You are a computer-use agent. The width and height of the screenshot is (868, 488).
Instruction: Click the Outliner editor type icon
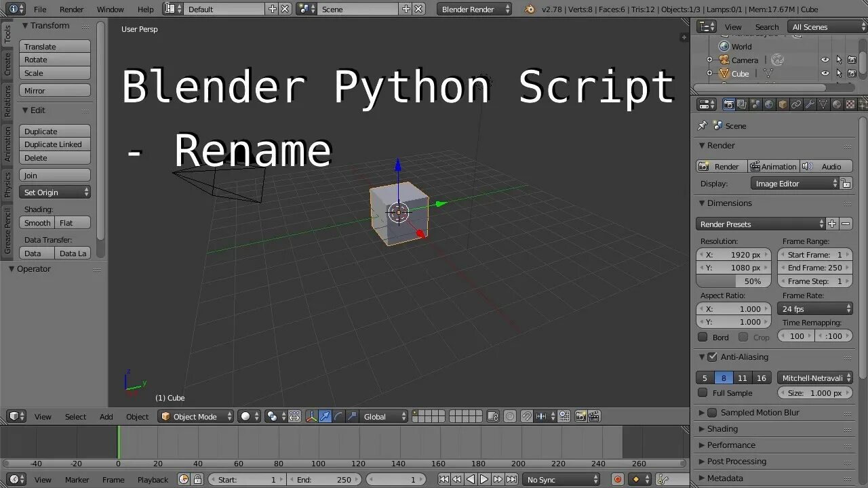(707, 26)
